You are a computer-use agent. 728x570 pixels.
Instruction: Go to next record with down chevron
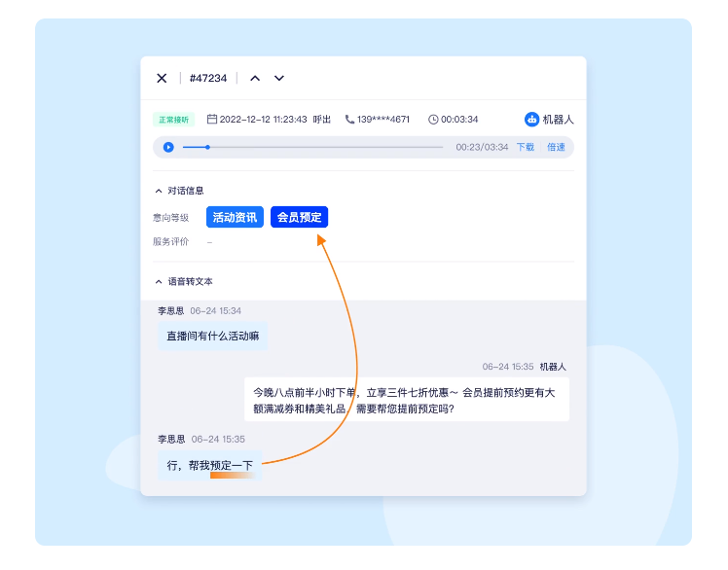click(279, 78)
